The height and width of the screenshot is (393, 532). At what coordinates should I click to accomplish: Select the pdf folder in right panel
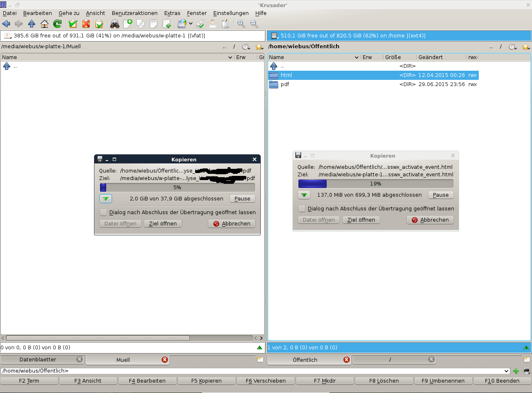point(374,84)
